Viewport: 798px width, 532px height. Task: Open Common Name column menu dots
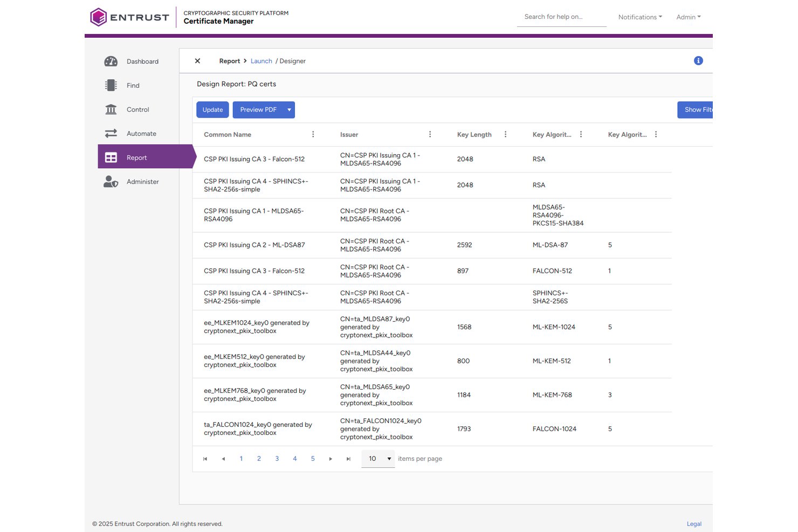coord(313,134)
